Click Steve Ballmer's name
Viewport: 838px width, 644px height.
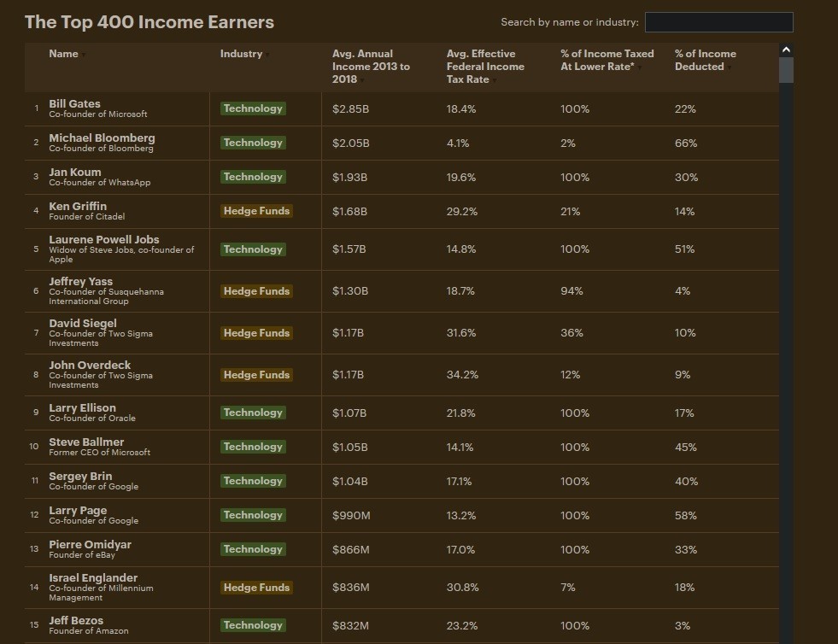click(86, 442)
